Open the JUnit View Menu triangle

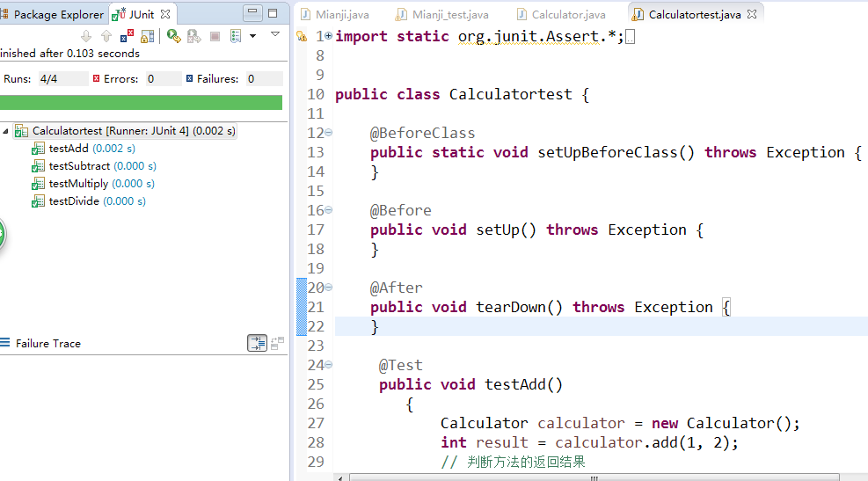coord(275,34)
